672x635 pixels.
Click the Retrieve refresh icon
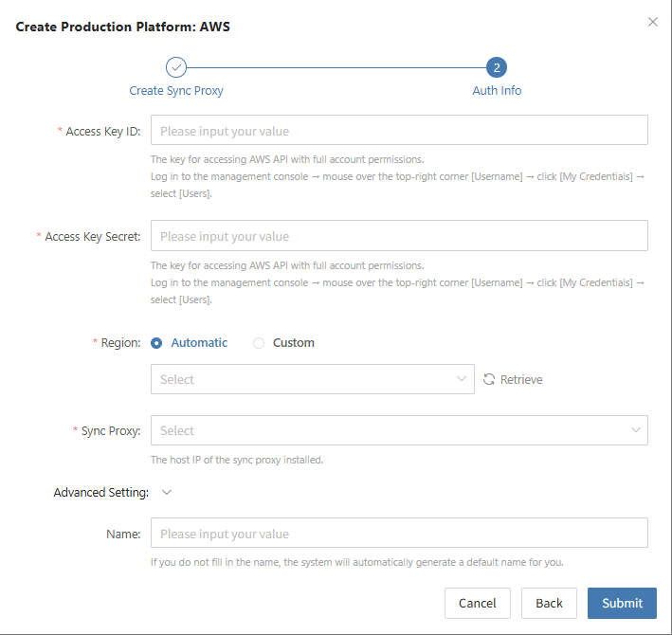click(489, 379)
